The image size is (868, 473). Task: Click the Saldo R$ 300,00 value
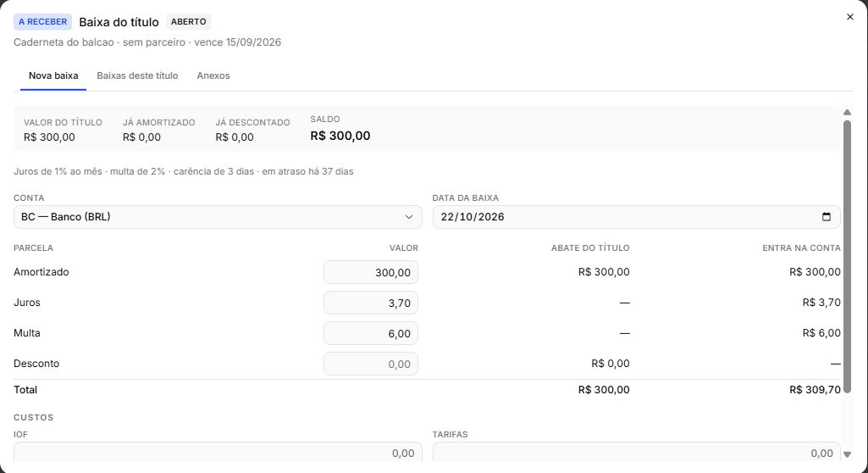tap(340, 136)
